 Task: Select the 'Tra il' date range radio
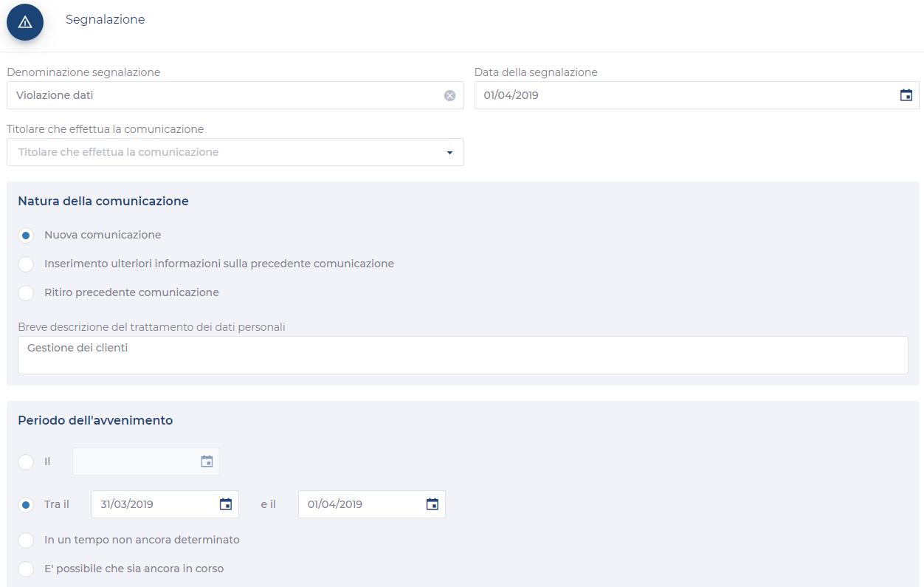tap(26, 505)
